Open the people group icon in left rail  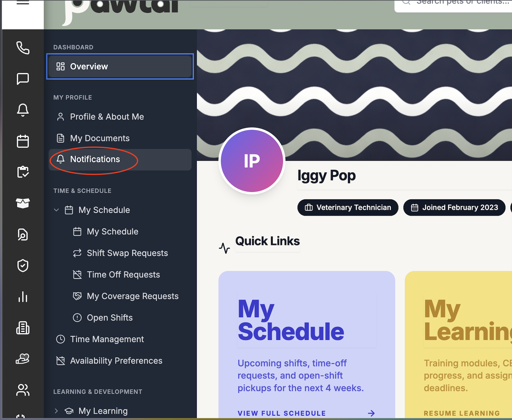tap(23, 390)
